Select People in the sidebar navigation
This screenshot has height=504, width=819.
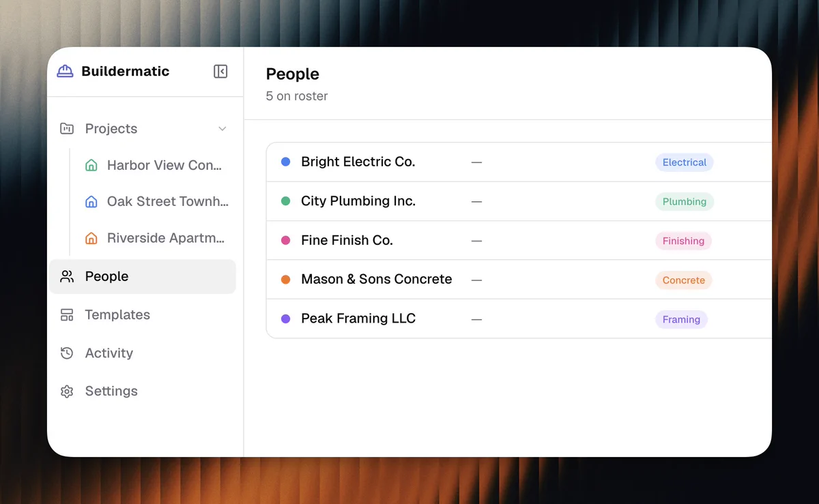[143, 276]
